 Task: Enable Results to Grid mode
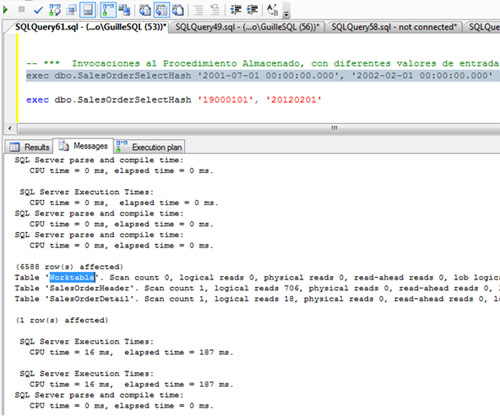(x=162, y=10)
